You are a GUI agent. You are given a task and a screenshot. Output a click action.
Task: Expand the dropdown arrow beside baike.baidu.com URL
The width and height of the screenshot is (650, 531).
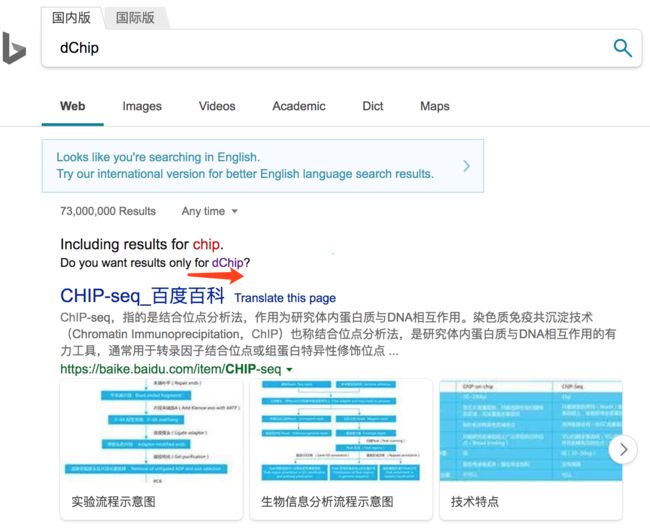289,369
